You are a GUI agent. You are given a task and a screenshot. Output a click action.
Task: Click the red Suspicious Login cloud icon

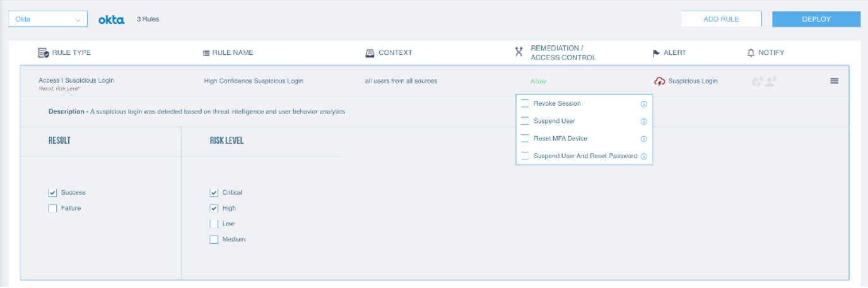click(660, 81)
